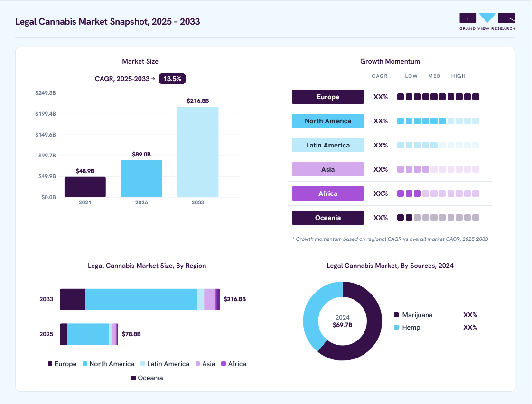Click the Africa region label in Growth Momentum

[328, 193]
